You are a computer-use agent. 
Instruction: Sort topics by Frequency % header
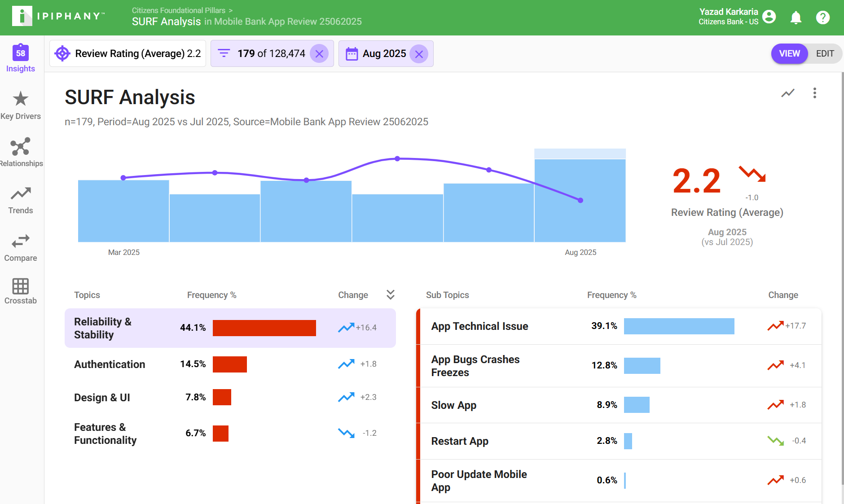[211, 295]
